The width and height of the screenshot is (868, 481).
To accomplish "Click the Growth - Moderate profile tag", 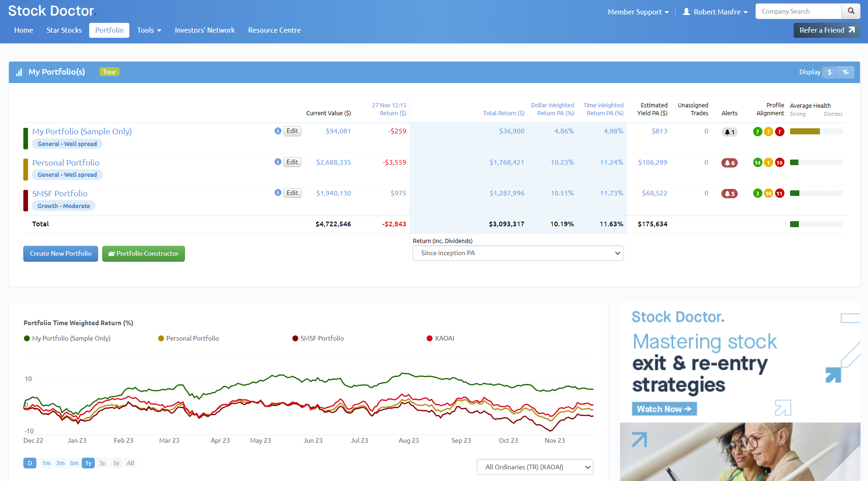I will [x=64, y=206].
